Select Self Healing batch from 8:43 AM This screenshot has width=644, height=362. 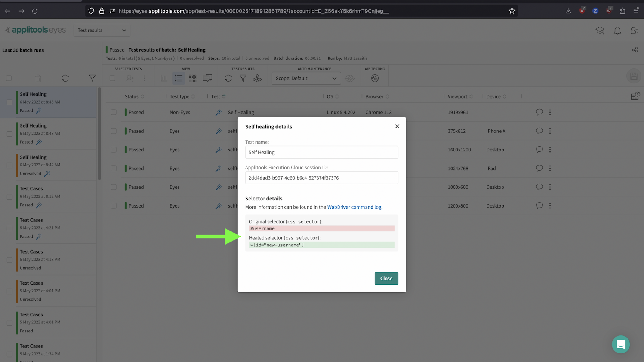point(49,134)
